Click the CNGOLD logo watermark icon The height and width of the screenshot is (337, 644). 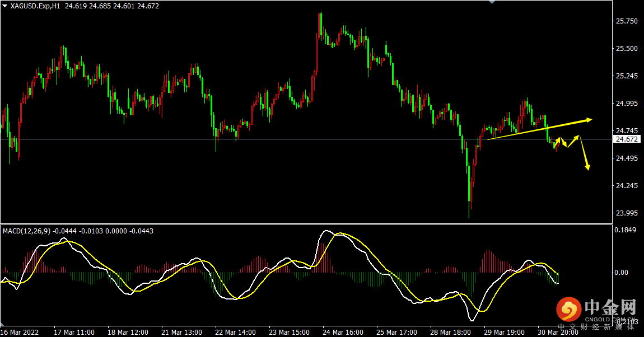(568, 308)
